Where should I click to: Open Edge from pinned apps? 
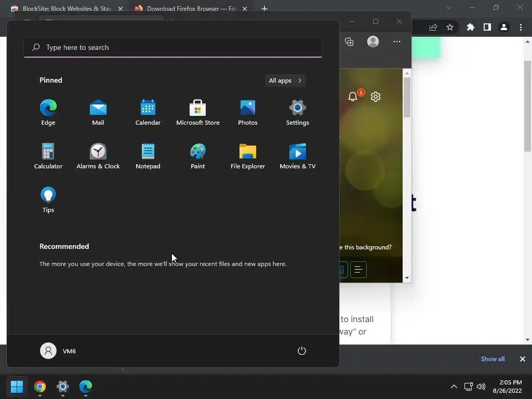click(48, 113)
